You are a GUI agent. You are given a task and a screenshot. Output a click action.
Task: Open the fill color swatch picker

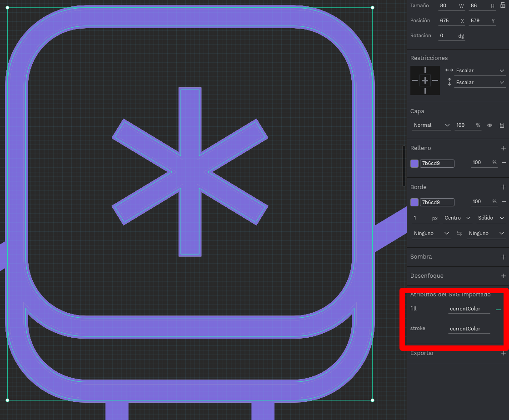click(414, 163)
